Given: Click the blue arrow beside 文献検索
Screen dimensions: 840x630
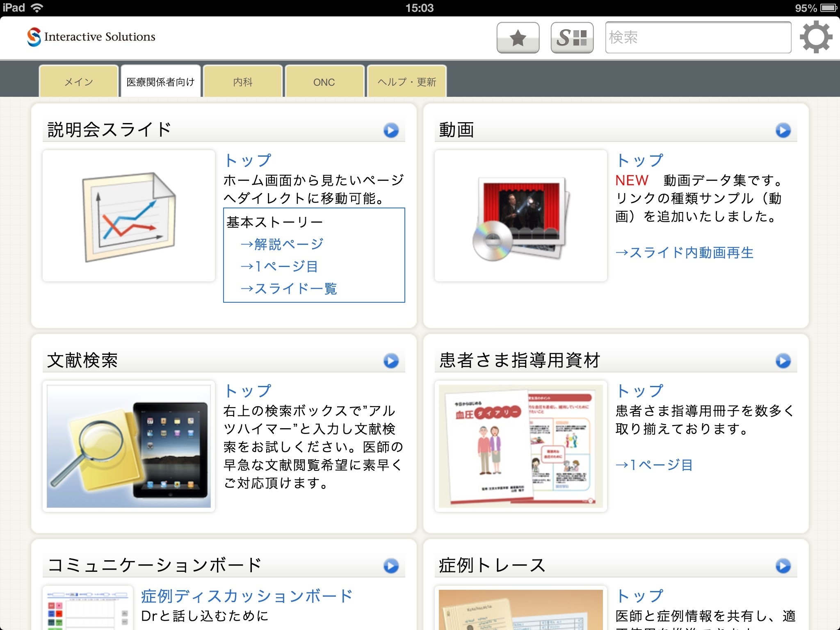Looking at the screenshot, I should coord(391,361).
